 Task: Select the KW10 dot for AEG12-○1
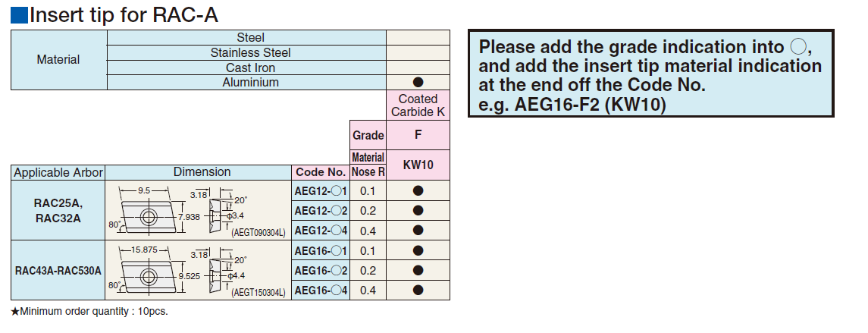click(x=418, y=190)
